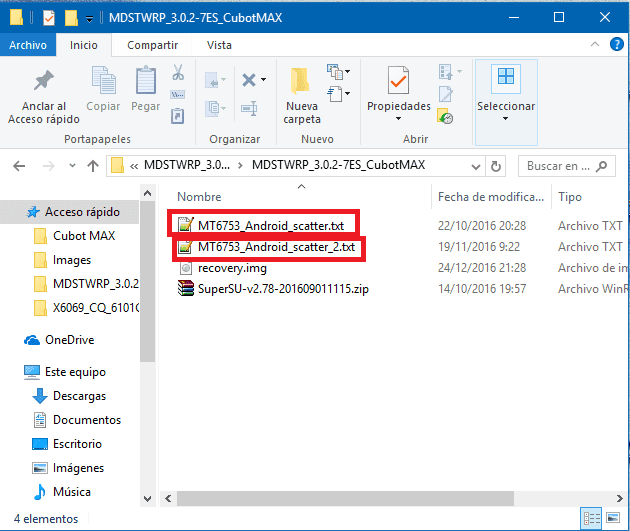Select the Inicio ribbon tab
630x531 pixels.
pos(84,45)
